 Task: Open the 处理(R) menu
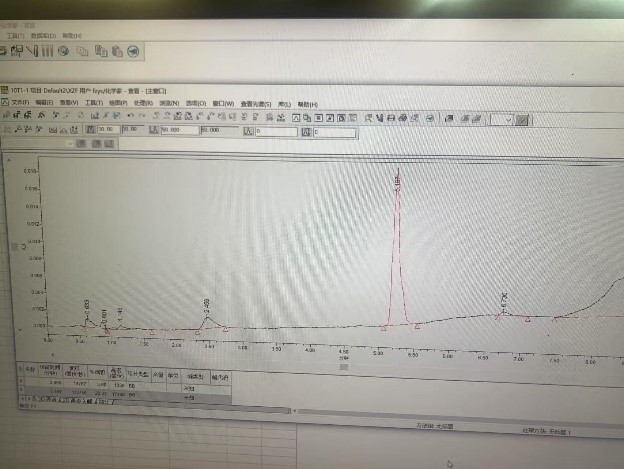143,102
